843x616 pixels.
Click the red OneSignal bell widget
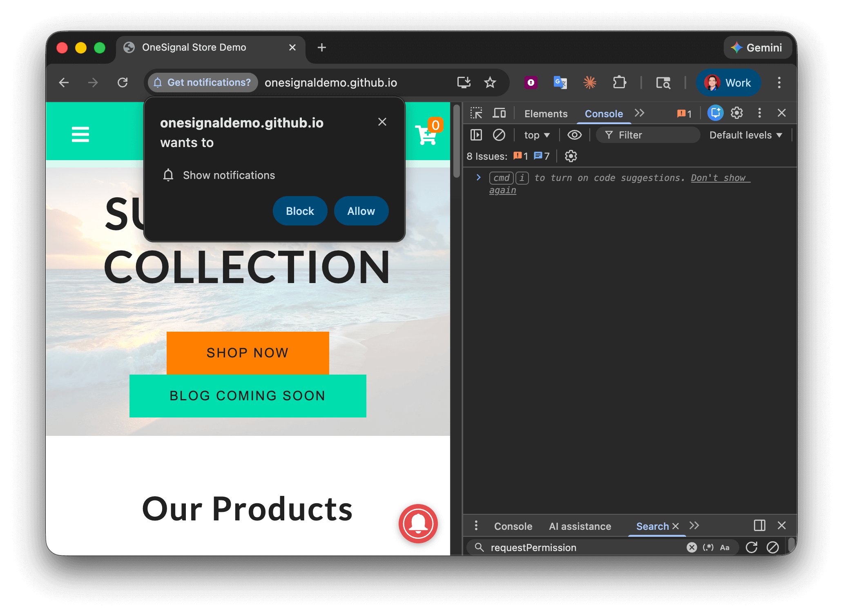[418, 523]
